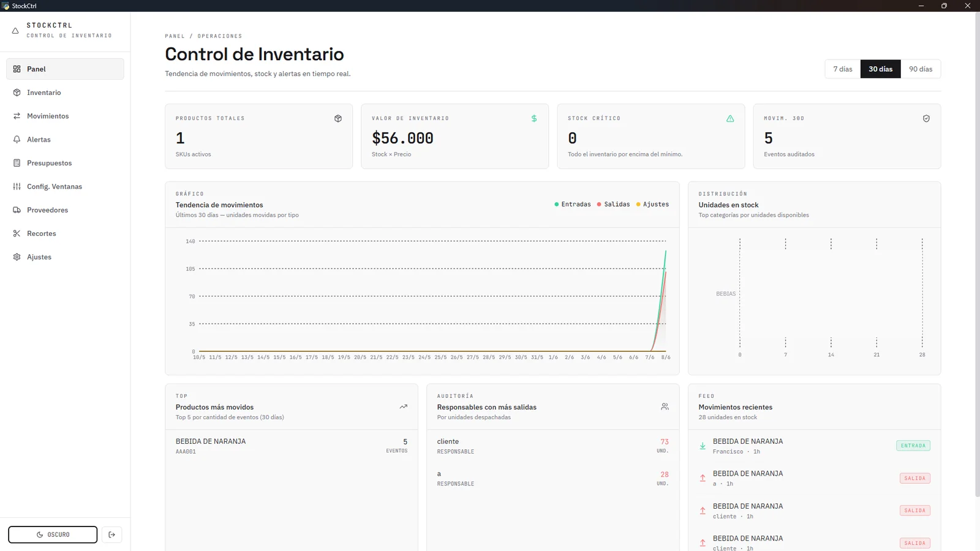
Task: Select the 30 días range tab
Action: (881, 69)
